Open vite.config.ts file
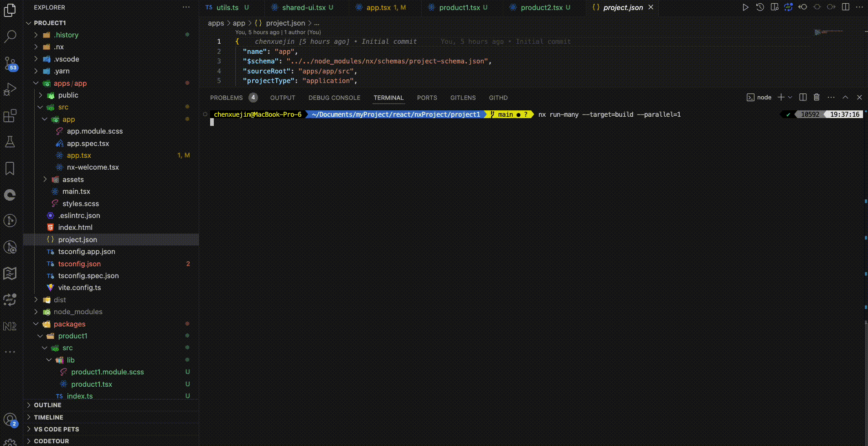Image resolution: width=868 pixels, height=446 pixels. pos(111,287)
